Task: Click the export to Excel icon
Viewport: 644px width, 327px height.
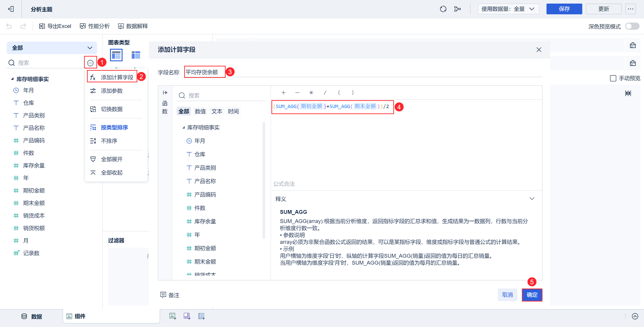Action: coord(42,26)
